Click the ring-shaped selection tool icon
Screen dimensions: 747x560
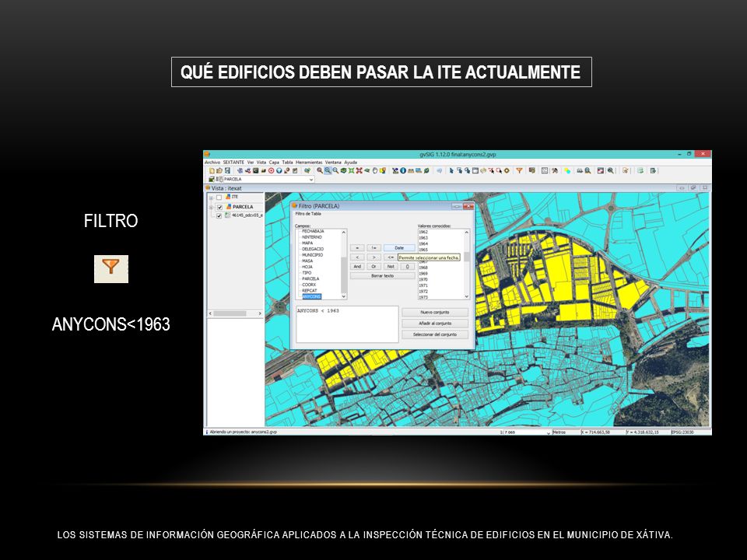click(507, 170)
